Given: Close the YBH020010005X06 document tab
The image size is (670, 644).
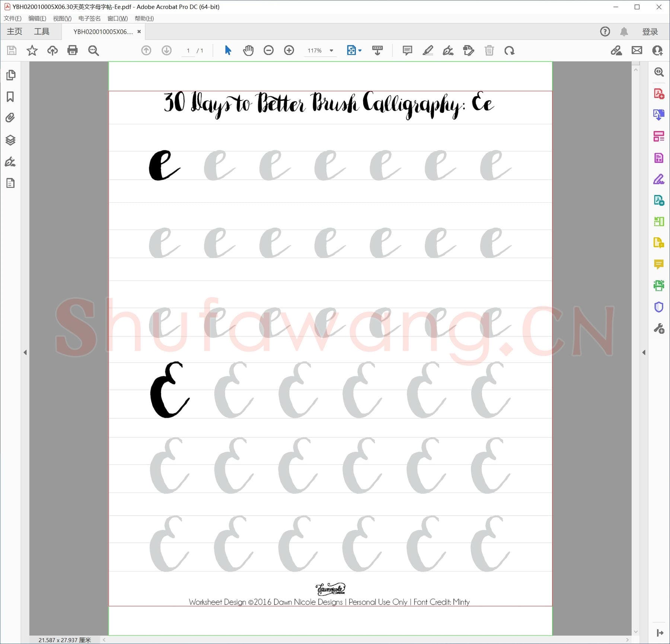Looking at the screenshot, I should click(139, 32).
